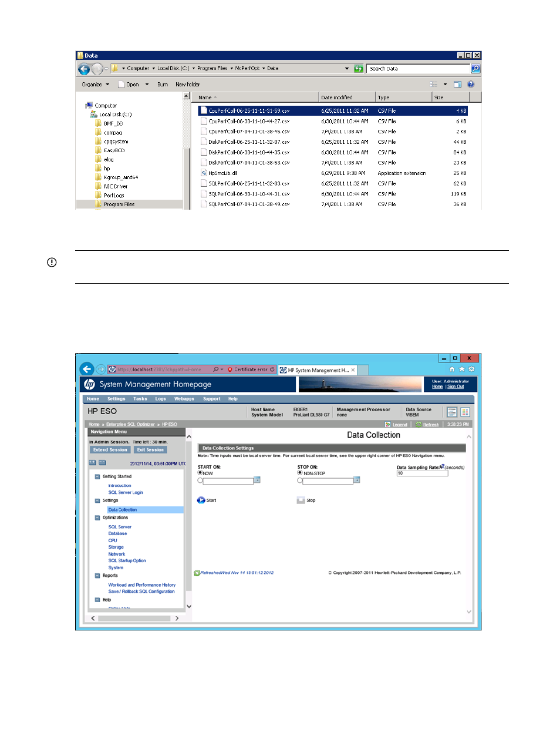Click the Search Data field
Screen dimensions: 560x746
pos(419,69)
